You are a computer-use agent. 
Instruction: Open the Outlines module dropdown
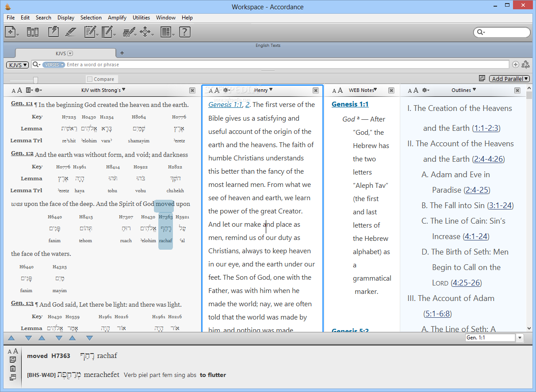click(464, 90)
